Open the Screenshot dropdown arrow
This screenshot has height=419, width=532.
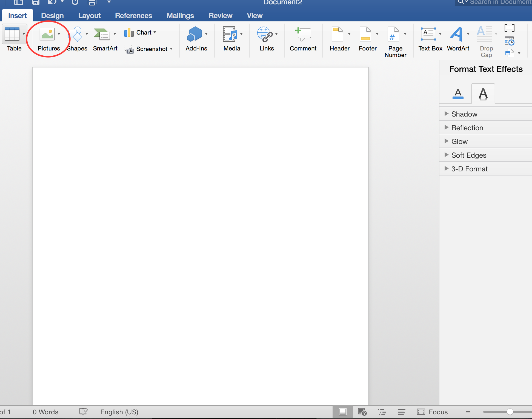point(171,49)
